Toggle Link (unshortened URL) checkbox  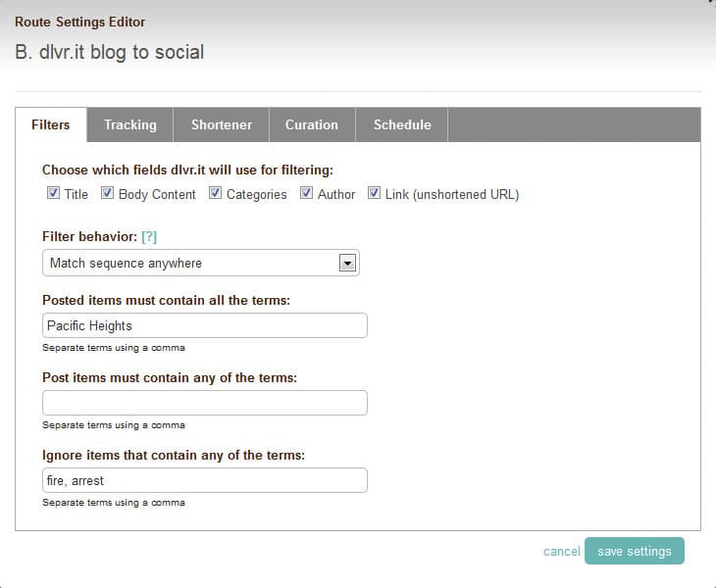(374, 193)
